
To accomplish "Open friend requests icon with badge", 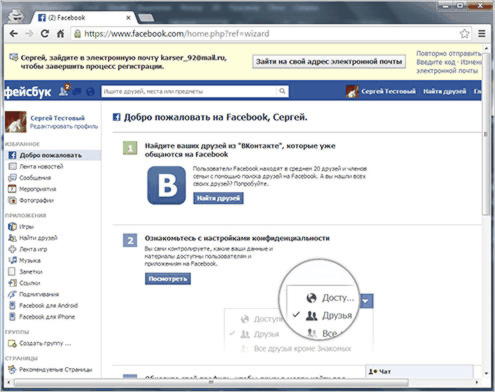I will tap(64, 91).
